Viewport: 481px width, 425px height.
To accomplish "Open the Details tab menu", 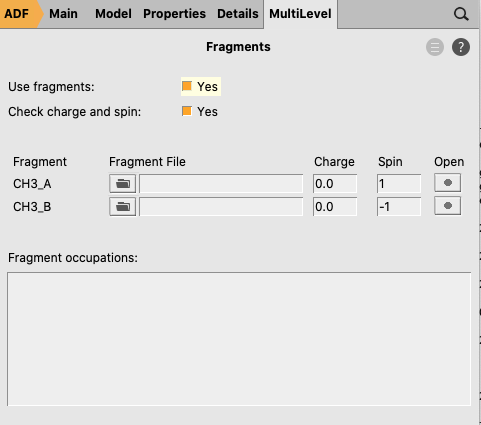I will click(x=238, y=14).
